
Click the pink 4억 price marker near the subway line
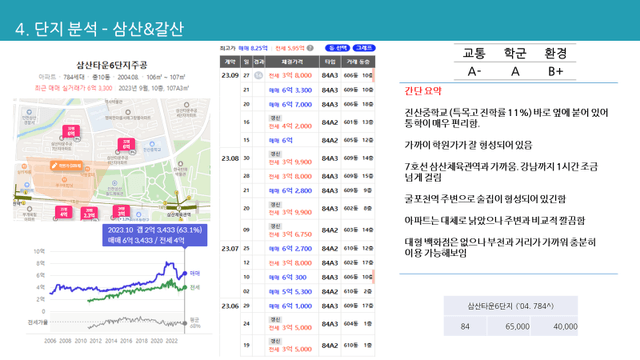click(x=63, y=212)
